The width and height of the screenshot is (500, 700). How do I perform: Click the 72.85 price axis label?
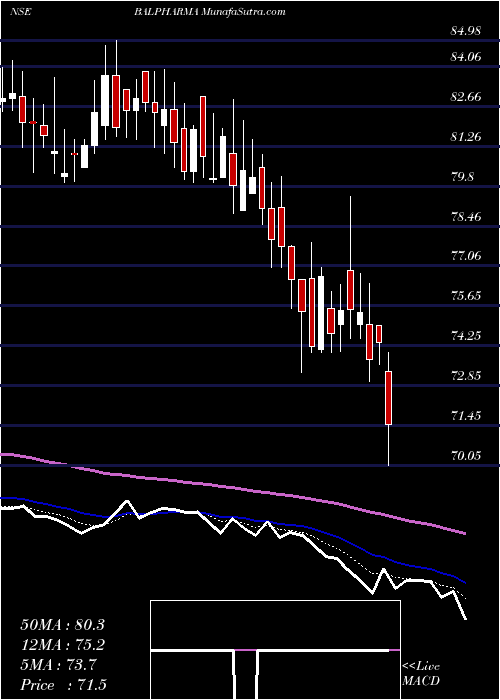click(x=466, y=375)
